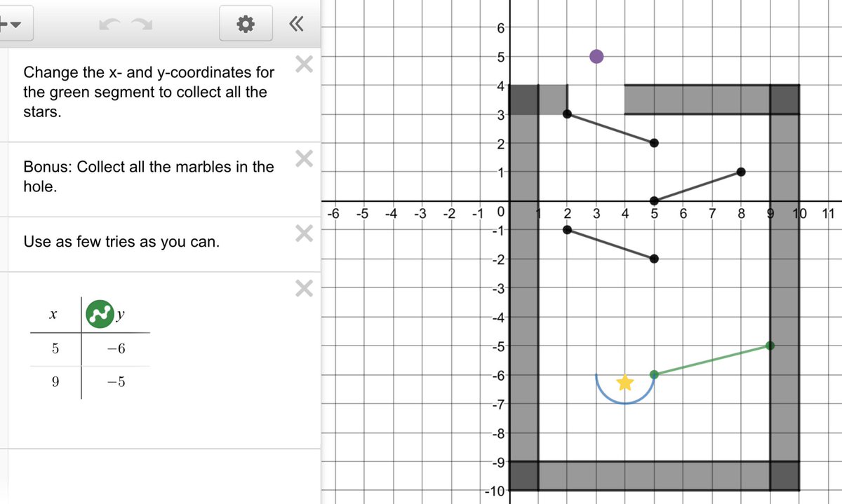The width and height of the screenshot is (842, 504).
Task: Edit the table cell with y value −5
Action: tap(116, 382)
